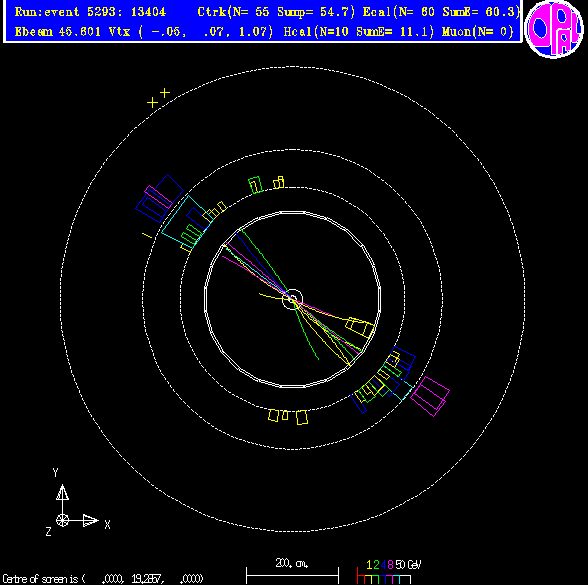Click the Hcal N=10 SumE readout

358,32
